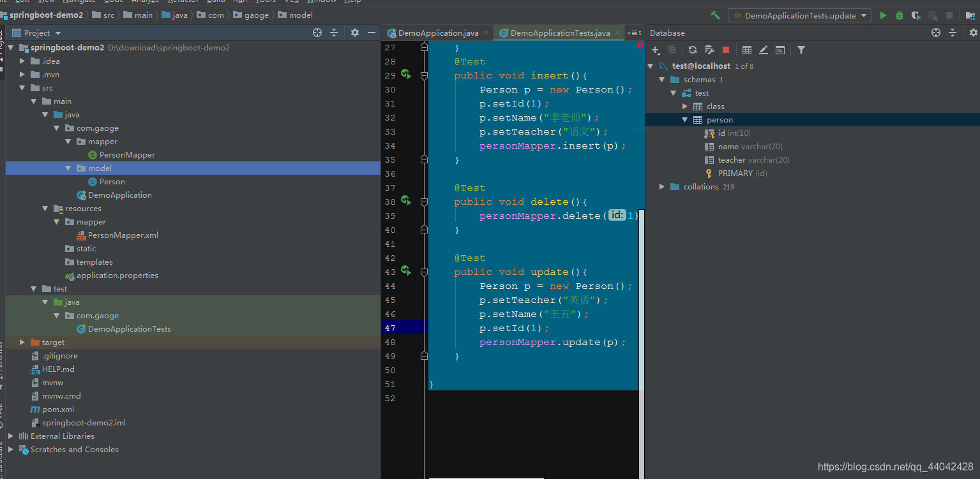
Task: Select pom.xml file
Action: click(x=58, y=409)
